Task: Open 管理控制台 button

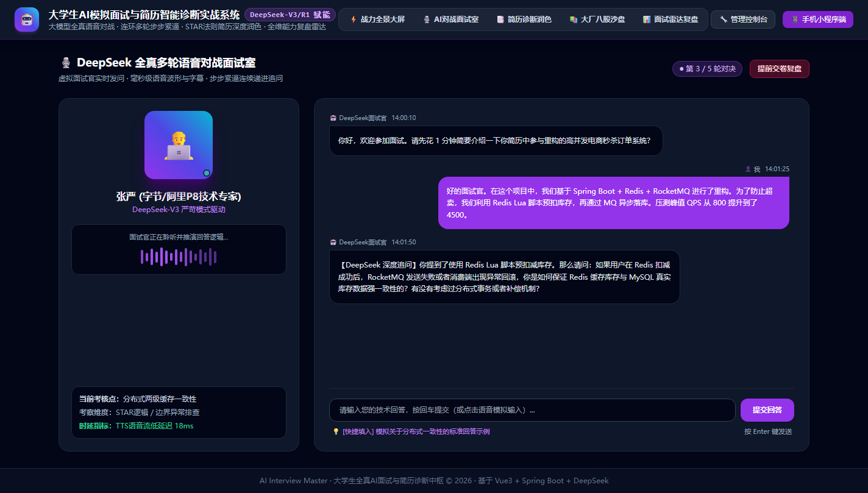Action: (743, 20)
